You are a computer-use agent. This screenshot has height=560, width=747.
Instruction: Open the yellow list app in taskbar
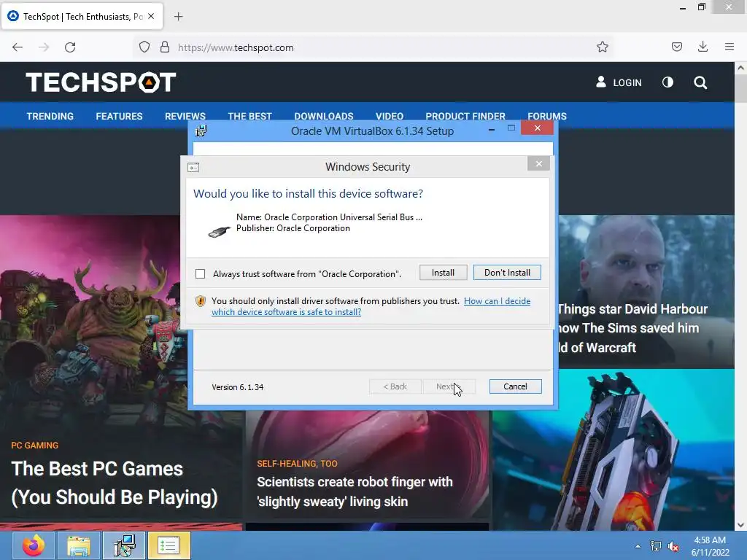click(169, 545)
